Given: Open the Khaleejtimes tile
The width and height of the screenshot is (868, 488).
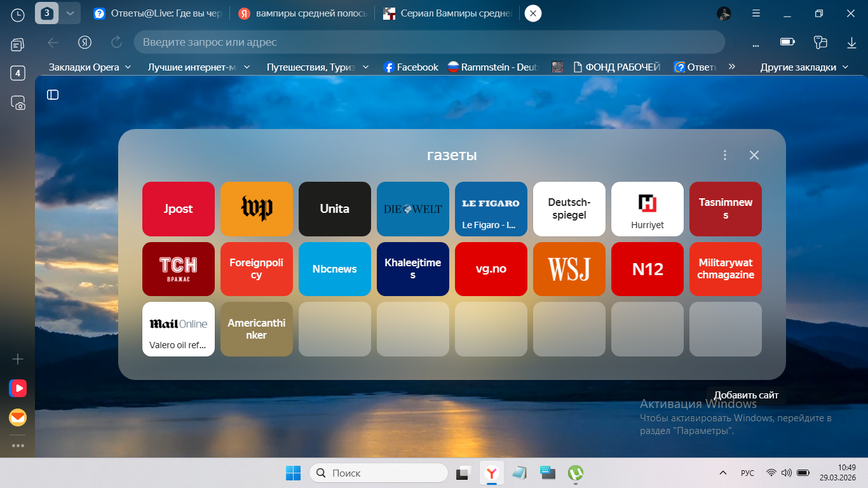Looking at the screenshot, I should pos(413,269).
